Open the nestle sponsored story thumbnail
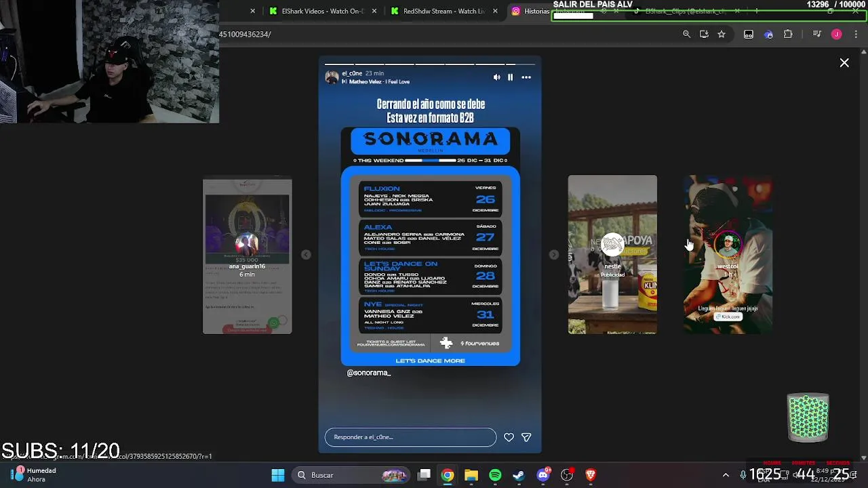Screen dimensions: 868x488 click(x=612, y=255)
